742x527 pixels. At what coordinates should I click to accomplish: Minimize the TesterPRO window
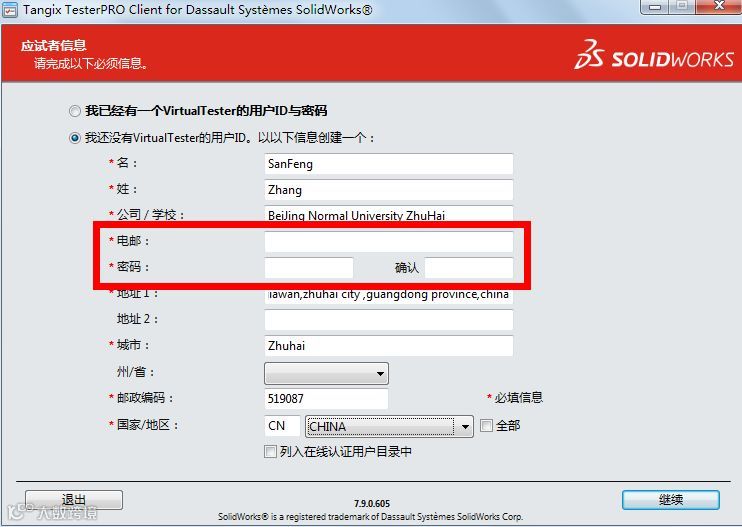[x=655, y=7]
